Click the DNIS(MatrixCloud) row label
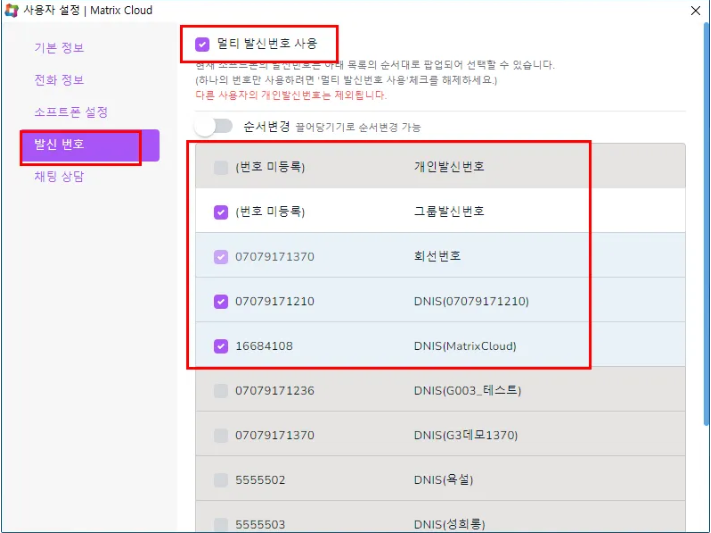 click(x=465, y=346)
